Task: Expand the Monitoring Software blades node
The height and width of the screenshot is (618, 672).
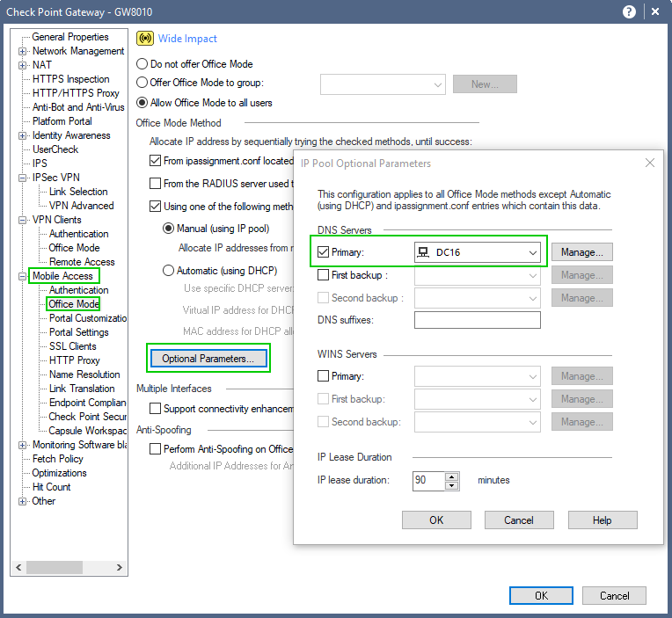Action: pos(22,445)
